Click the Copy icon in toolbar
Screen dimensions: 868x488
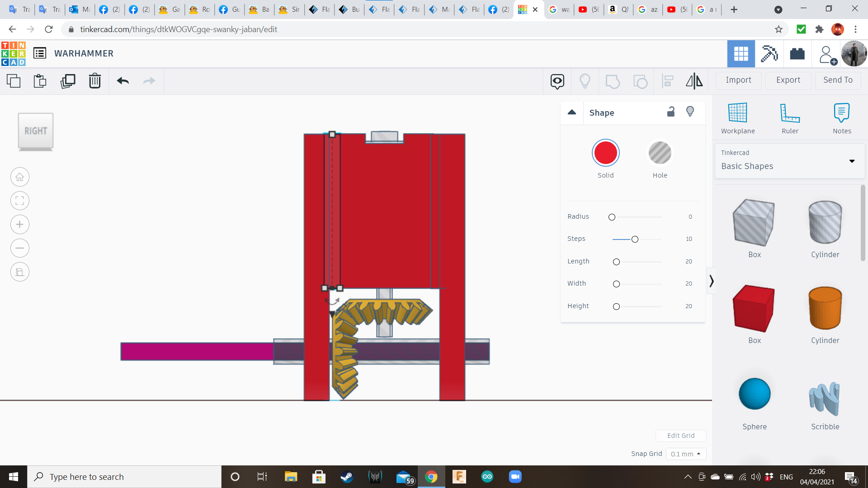(14, 81)
